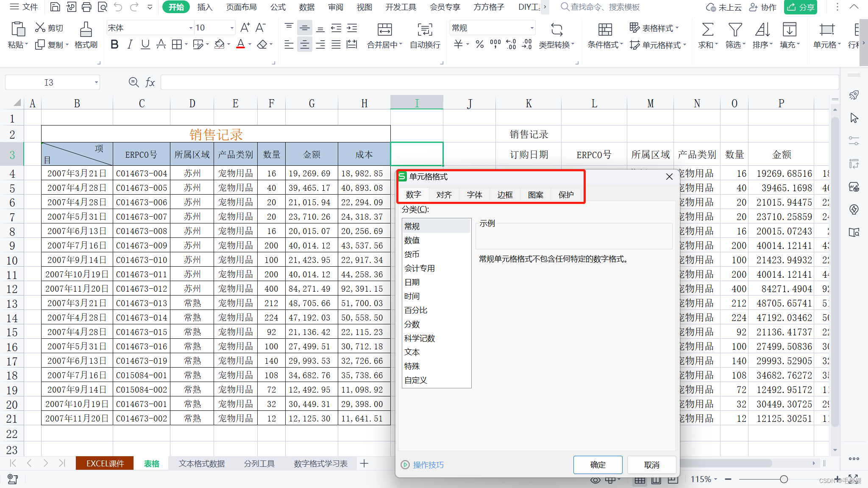The width and height of the screenshot is (868, 488).
Task: Click the Format Painter (格式刷) icon
Action: point(86,30)
